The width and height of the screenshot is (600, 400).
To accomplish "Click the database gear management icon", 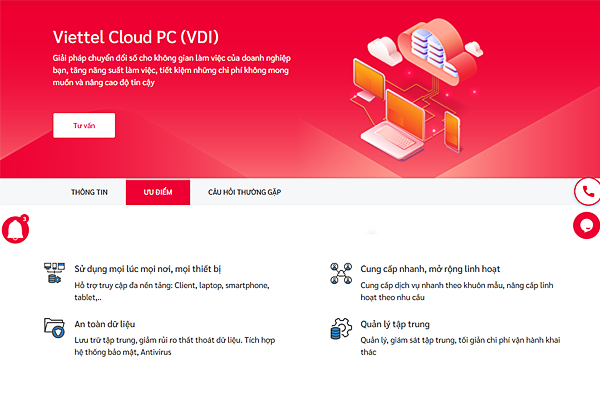I will [x=341, y=328].
